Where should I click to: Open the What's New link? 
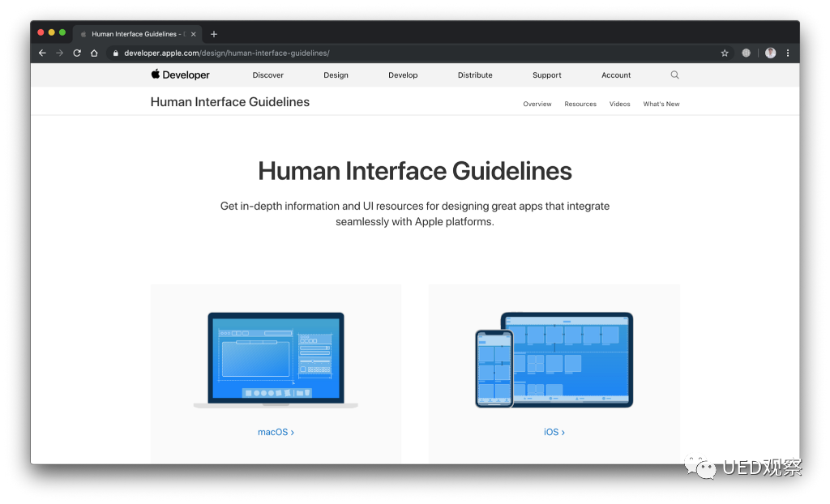661,104
